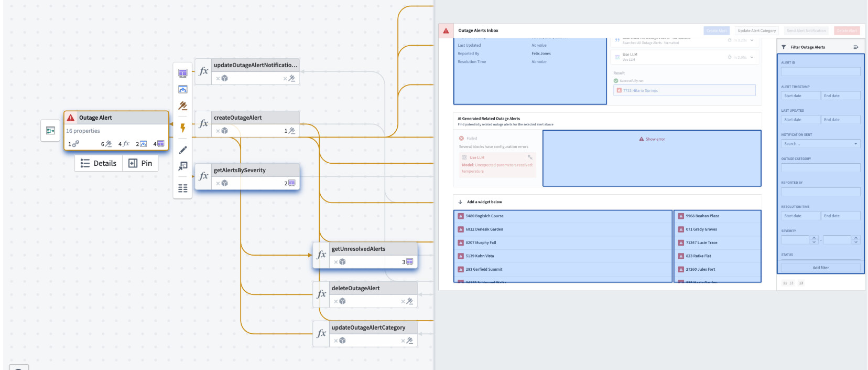Image resolution: width=868 pixels, height=370 pixels.
Task: Select 6012 Denesik Garden alert
Action: coord(562,229)
